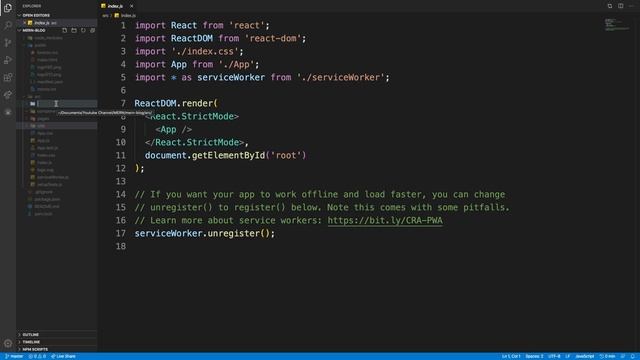
Task: Click 'serviceWorker.unregister();' on line 17
Action: [x=205, y=233]
